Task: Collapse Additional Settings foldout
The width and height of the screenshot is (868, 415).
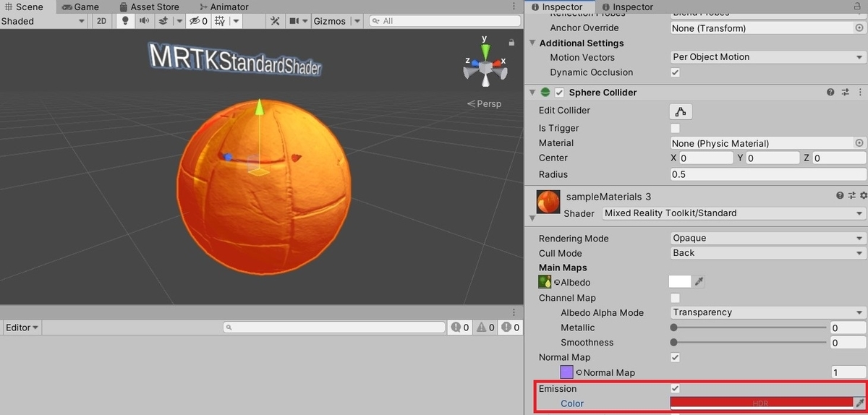Action: tap(533, 43)
